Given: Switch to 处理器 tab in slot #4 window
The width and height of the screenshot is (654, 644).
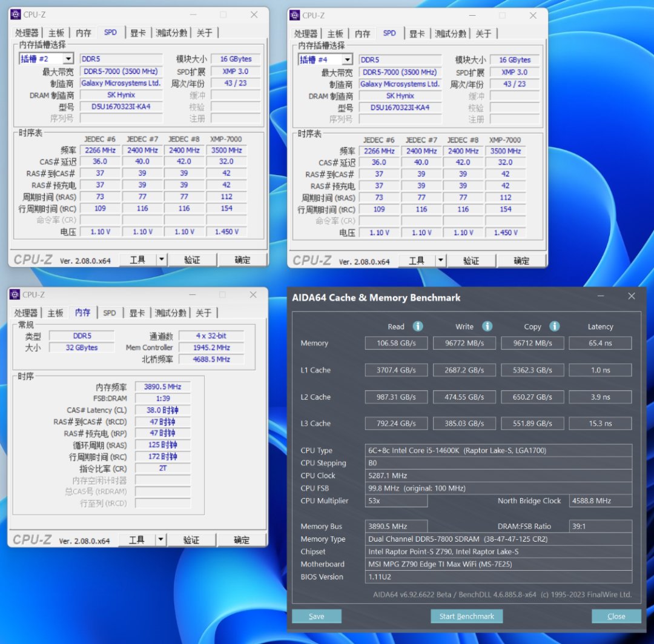Looking at the screenshot, I should [x=306, y=33].
